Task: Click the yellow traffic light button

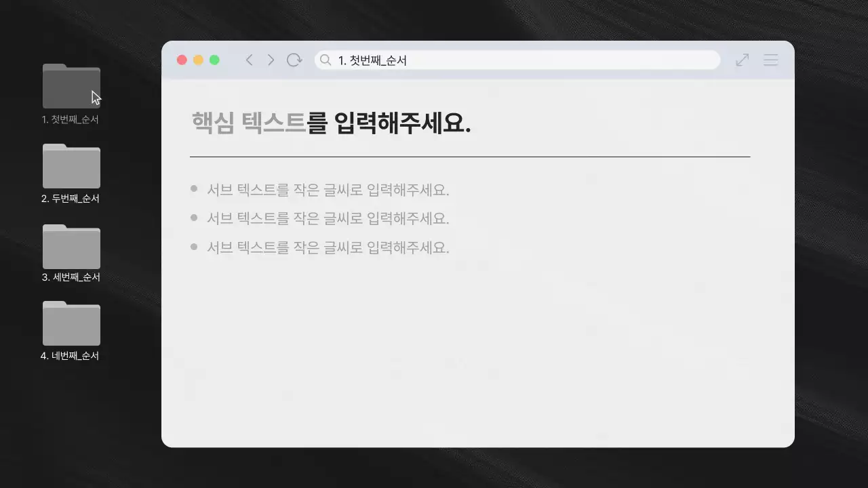Action: click(x=198, y=60)
